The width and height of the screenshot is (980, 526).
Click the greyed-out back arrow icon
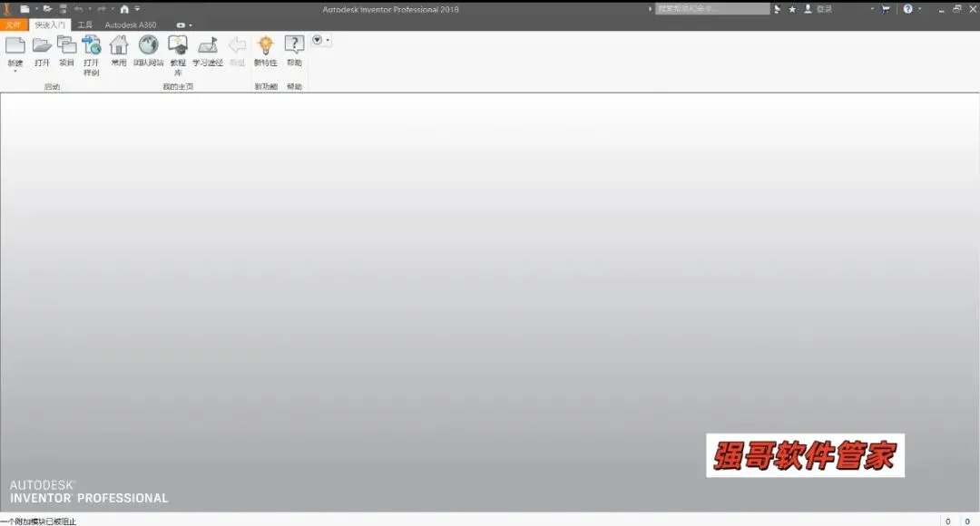(x=237, y=45)
